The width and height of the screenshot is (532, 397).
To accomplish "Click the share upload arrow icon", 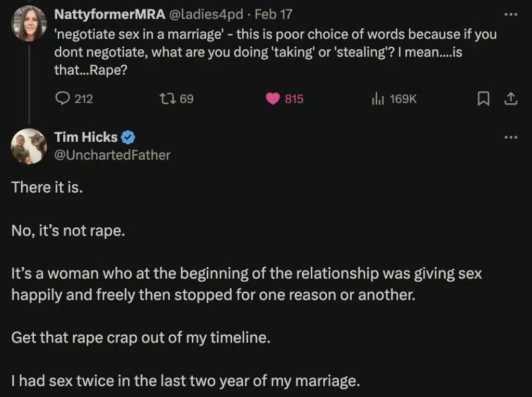I will [511, 98].
